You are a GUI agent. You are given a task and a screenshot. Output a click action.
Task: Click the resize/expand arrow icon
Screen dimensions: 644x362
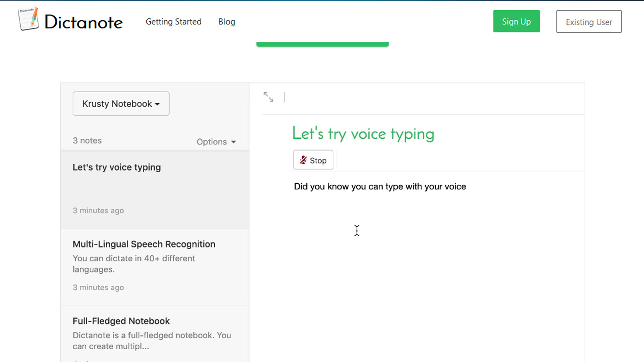[x=268, y=97]
